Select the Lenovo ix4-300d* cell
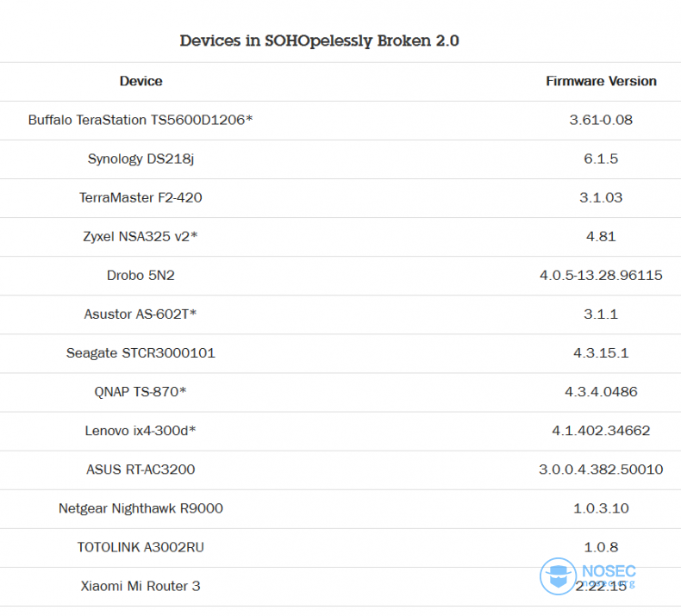Screen dimensions: 681x616 (141, 431)
